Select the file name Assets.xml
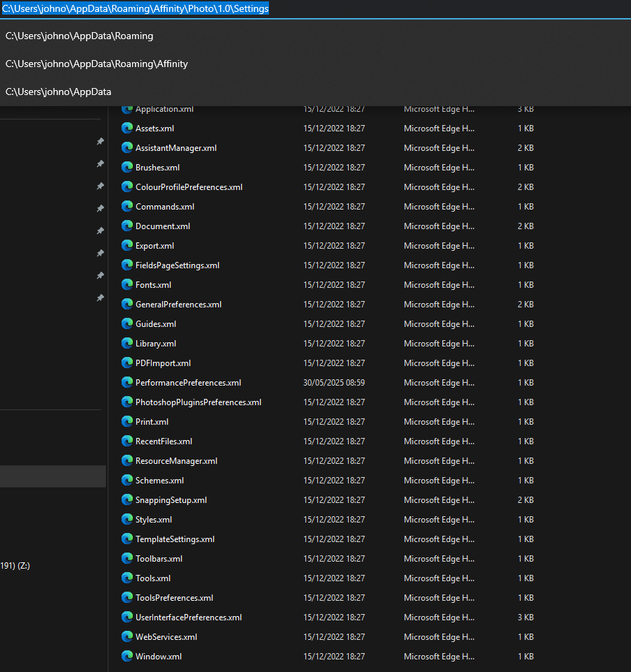This screenshot has width=631, height=672. click(x=154, y=128)
